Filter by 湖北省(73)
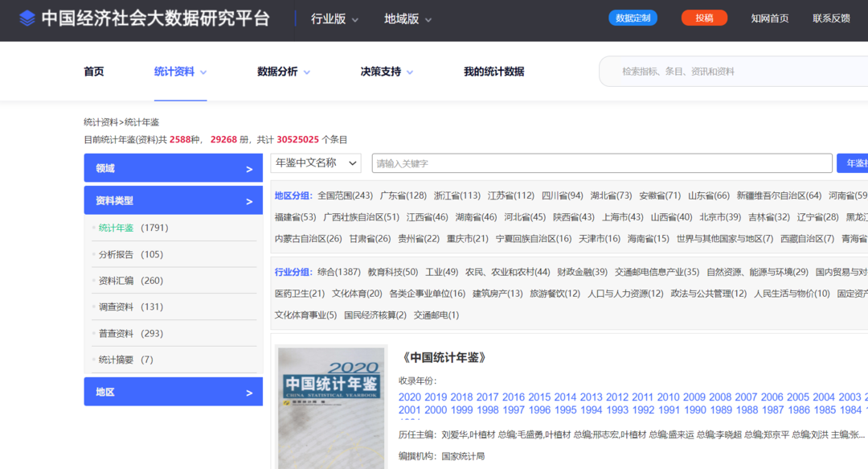Screen dimensions: 868x469 click(611, 195)
